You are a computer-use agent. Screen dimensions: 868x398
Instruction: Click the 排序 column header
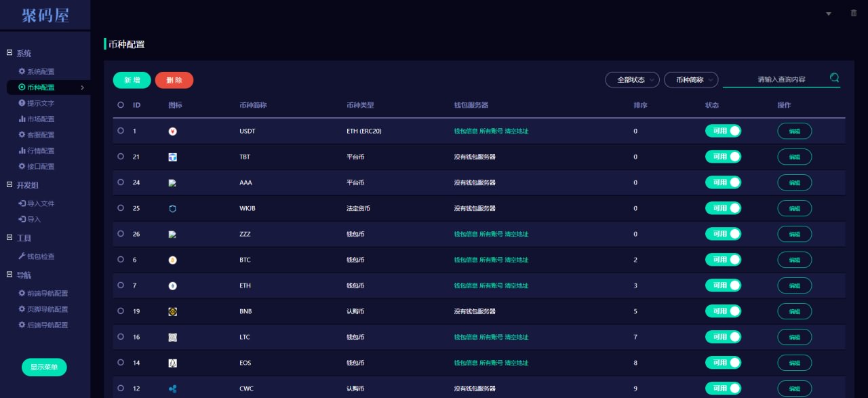click(640, 105)
